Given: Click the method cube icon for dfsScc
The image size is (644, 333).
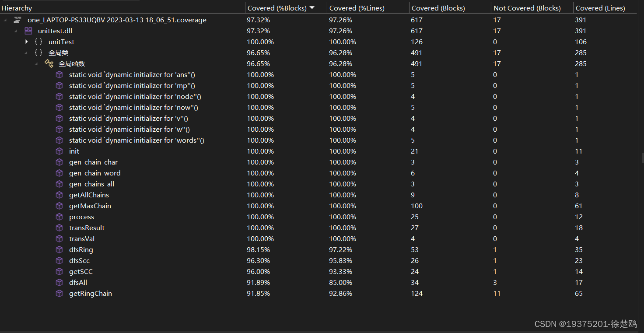Looking at the screenshot, I should point(59,261).
